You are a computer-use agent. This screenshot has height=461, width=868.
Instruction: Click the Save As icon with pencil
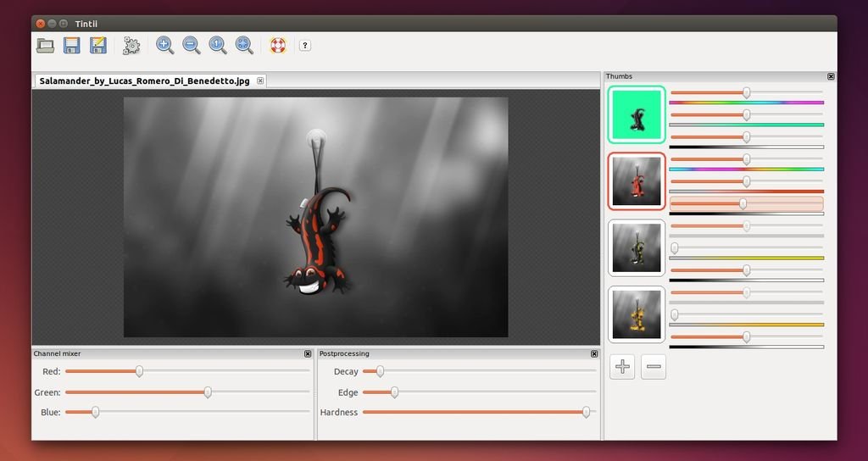(x=98, y=45)
